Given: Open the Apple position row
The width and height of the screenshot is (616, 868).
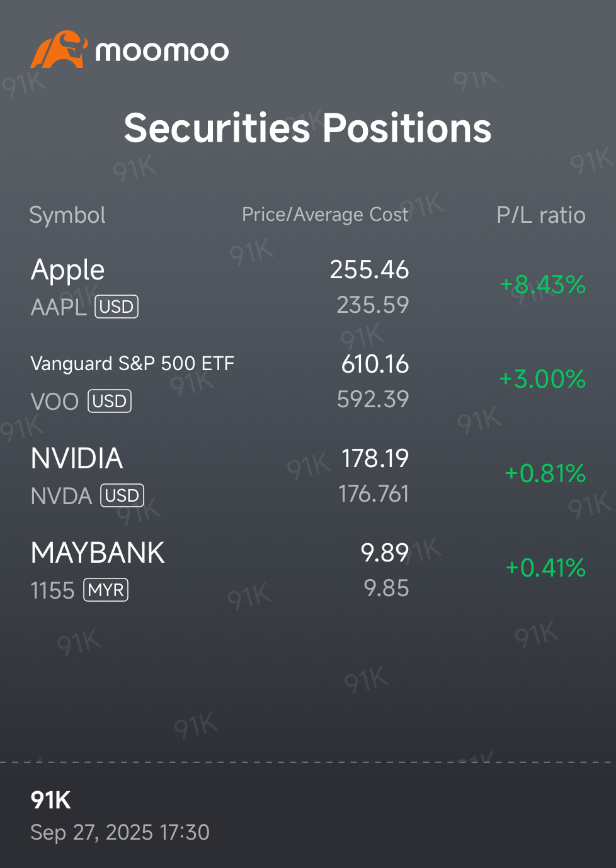Looking at the screenshot, I should pyautogui.click(x=68, y=270).
